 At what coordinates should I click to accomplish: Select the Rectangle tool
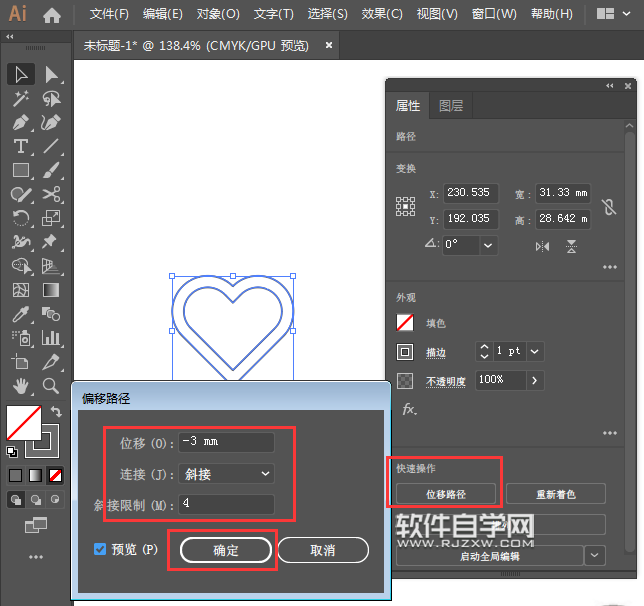pyautogui.click(x=21, y=170)
